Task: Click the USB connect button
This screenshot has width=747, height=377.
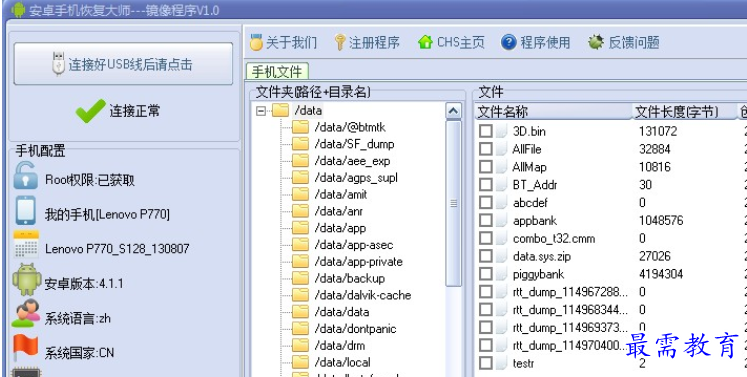Action: [x=123, y=64]
